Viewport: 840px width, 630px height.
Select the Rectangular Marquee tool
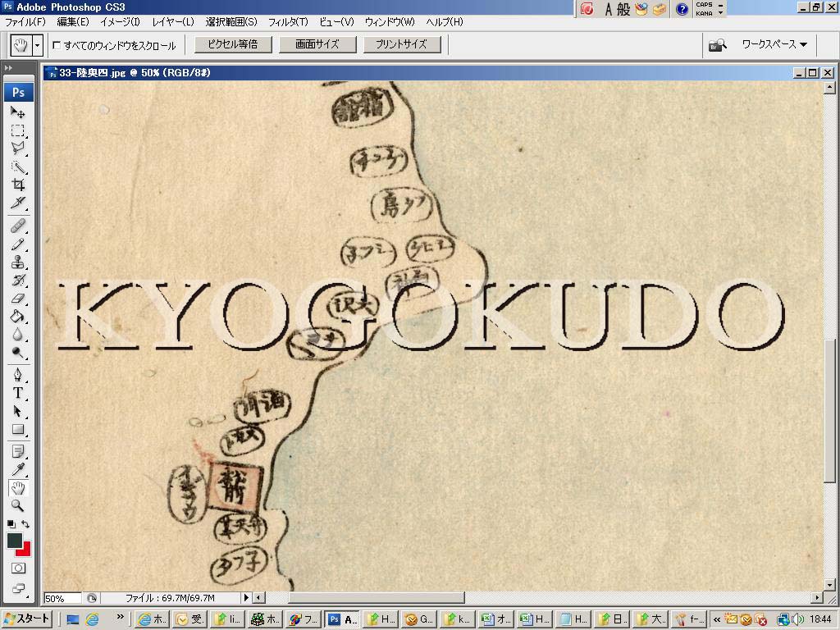[x=17, y=130]
